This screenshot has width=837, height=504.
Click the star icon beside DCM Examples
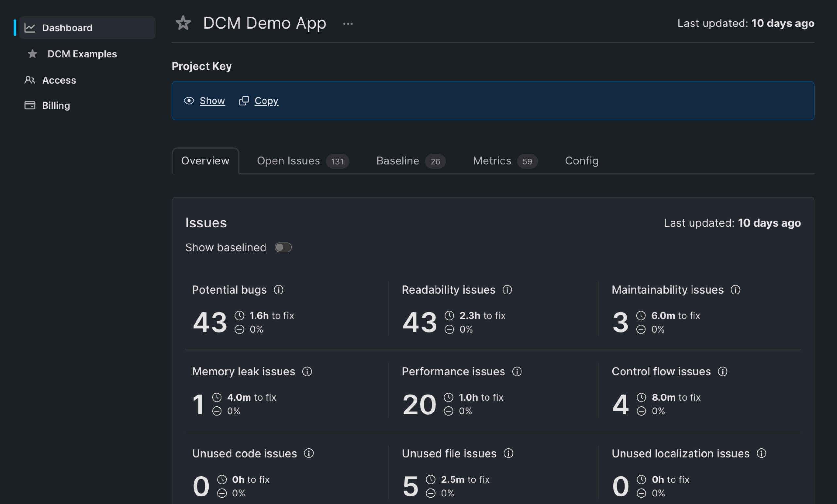click(x=33, y=54)
